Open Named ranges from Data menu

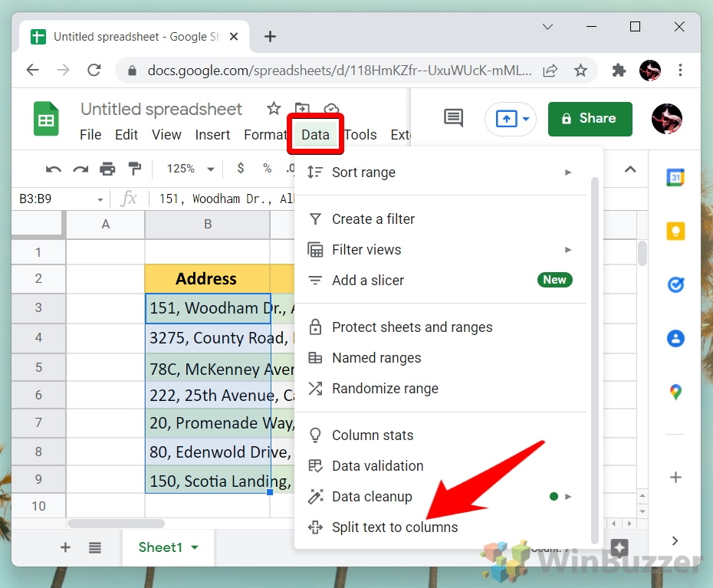pos(440,358)
